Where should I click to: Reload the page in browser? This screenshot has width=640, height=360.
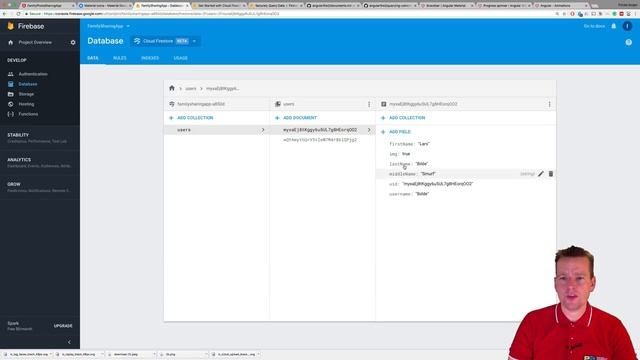[x=18, y=14]
